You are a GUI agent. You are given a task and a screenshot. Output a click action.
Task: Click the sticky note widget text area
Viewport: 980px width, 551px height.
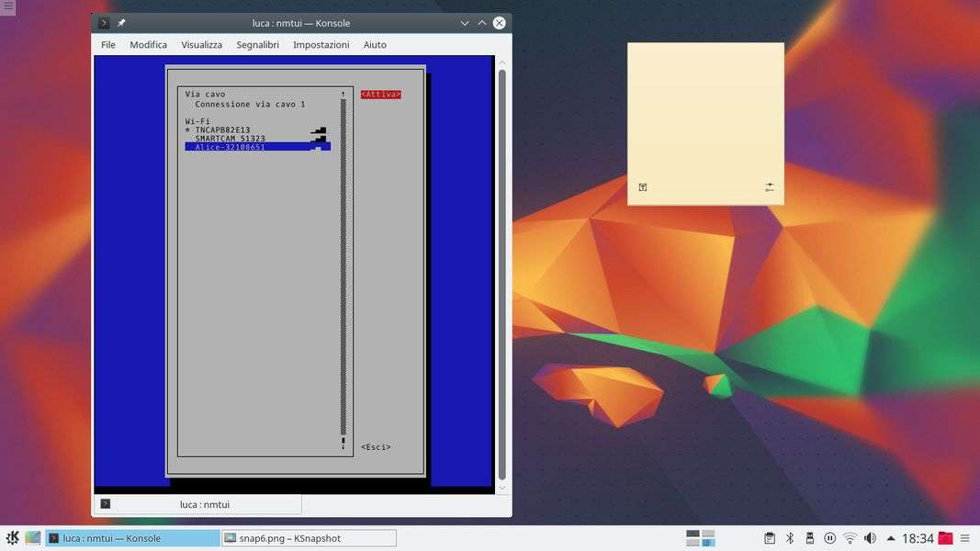(x=705, y=111)
